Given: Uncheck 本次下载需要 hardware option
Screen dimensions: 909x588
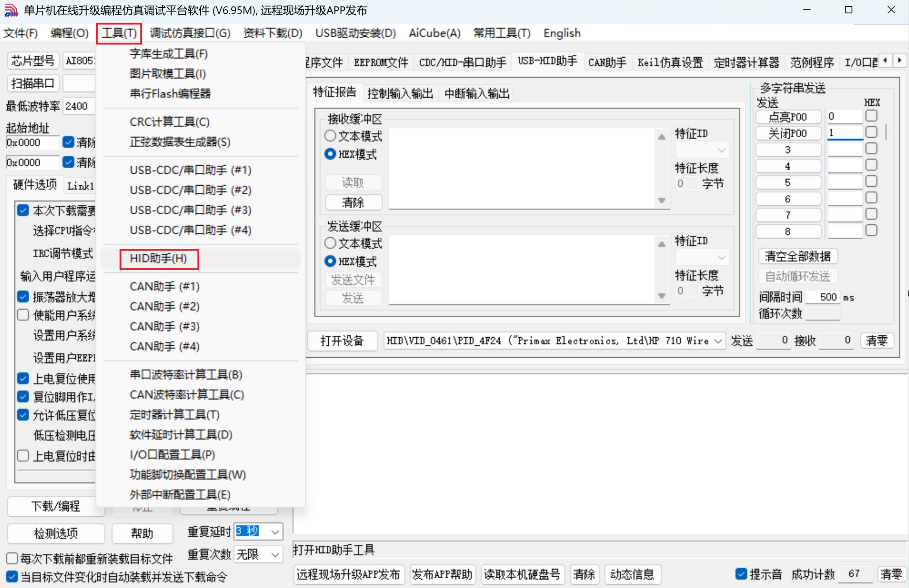Looking at the screenshot, I should (23, 210).
